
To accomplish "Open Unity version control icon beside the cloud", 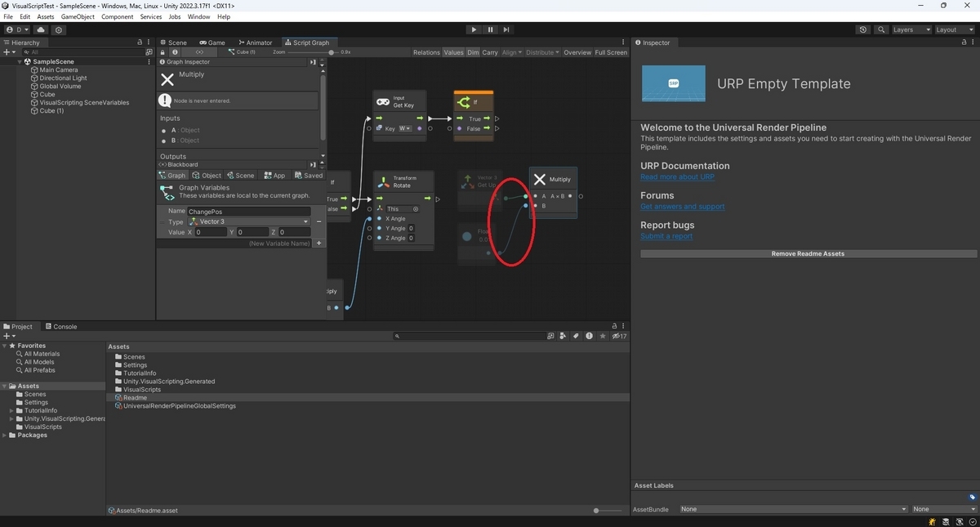I will [x=59, y=29].
